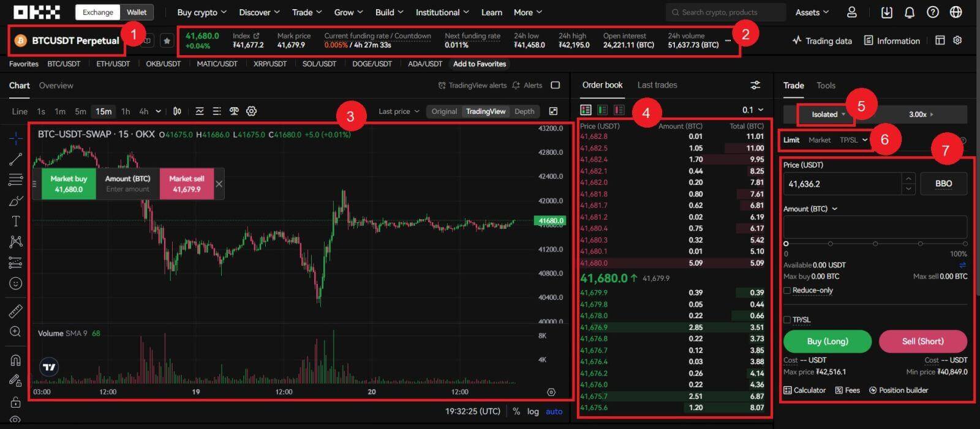The height and width of the screenshot is (429, 980).
Task: Click the ruler measure tool
Action: 16,311
